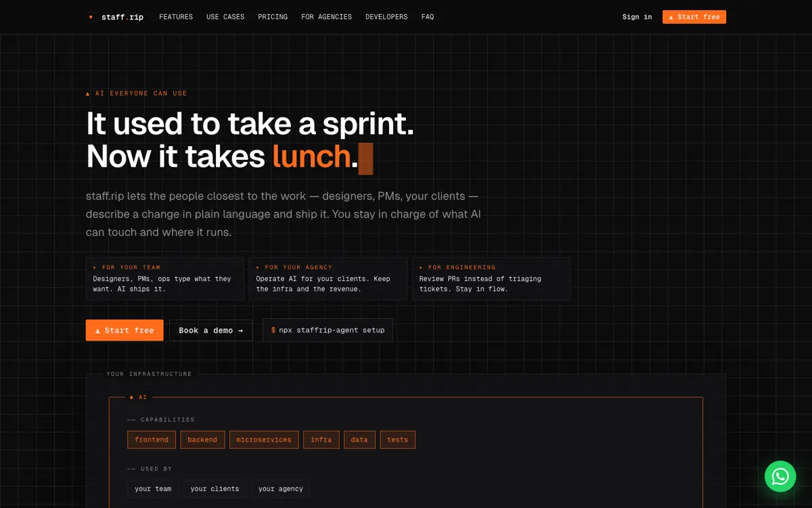Copy the npx staffrip-agent setup command

tap(328, 331)
